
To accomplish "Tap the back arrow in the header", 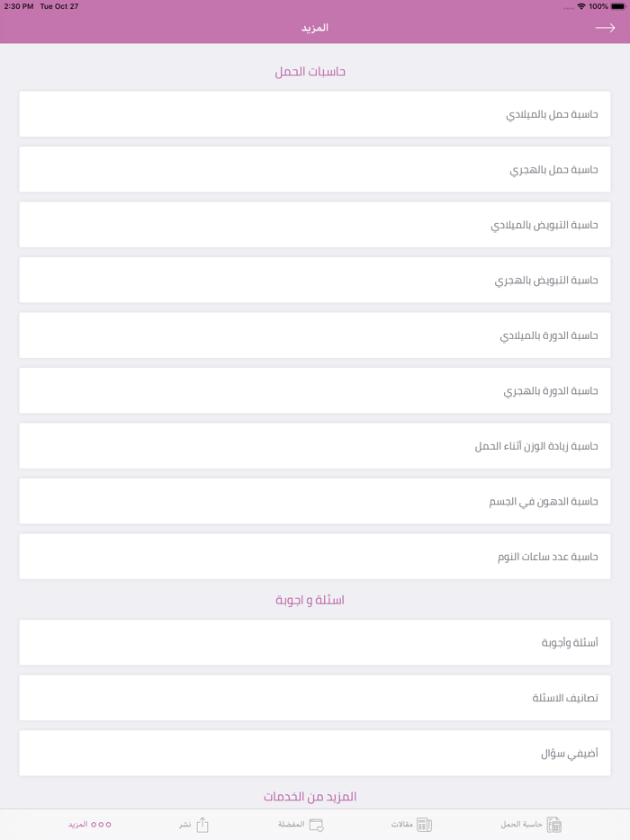I will pyautogui.click(x=607, y=27).
